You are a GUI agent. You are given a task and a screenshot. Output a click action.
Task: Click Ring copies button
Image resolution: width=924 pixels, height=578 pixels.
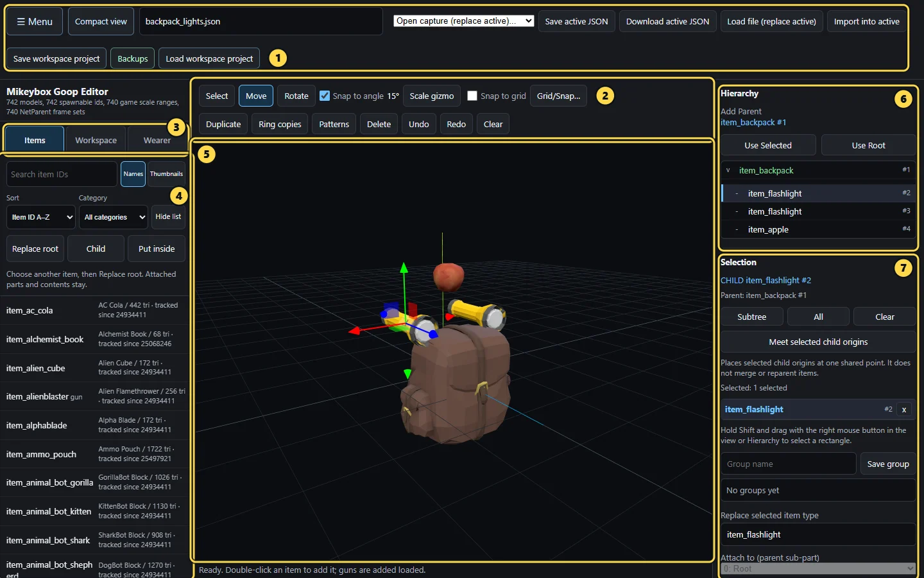click(280, 124)
